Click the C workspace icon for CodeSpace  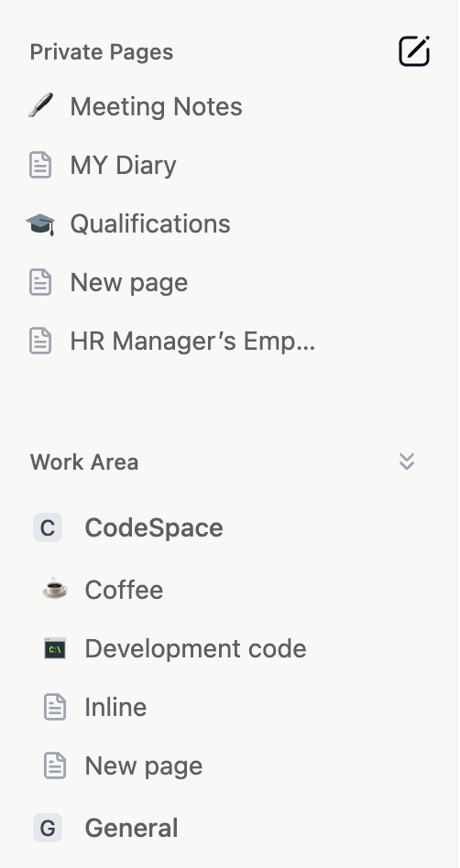pyautogui.click(x=48, y=527)
